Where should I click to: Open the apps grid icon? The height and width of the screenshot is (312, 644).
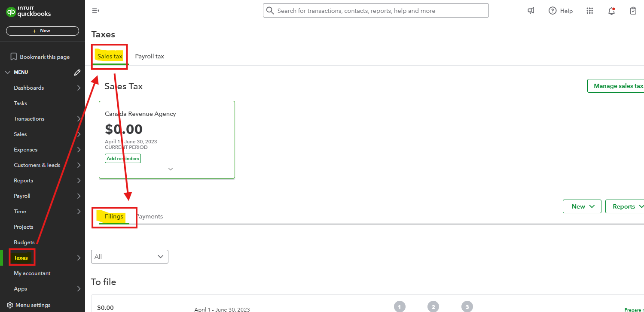(x=590, y=11)
